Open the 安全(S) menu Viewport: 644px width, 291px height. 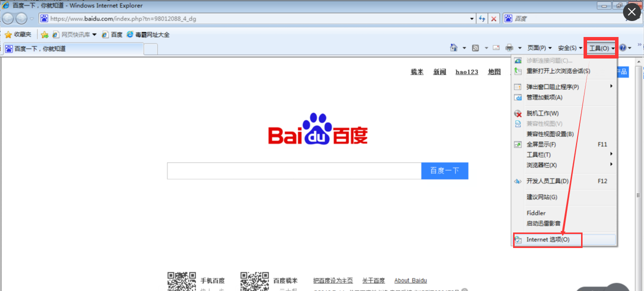coord(570,48)
